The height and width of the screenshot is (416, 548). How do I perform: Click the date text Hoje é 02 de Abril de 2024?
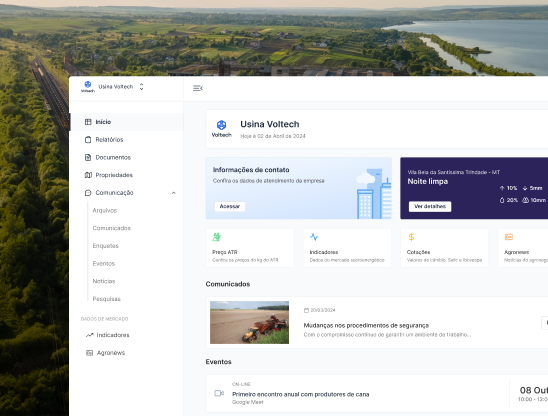pos(273,136)
